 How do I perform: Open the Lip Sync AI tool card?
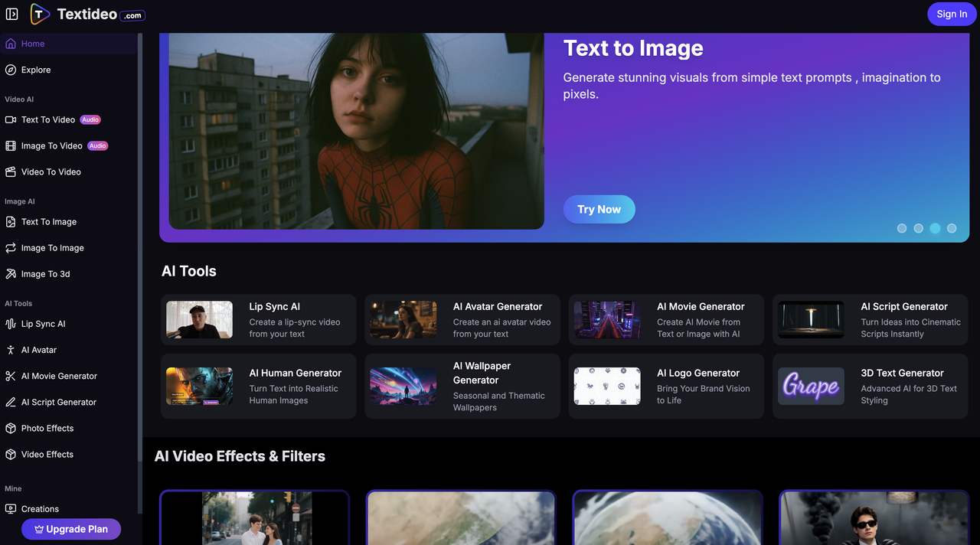(x=259, y=320)
